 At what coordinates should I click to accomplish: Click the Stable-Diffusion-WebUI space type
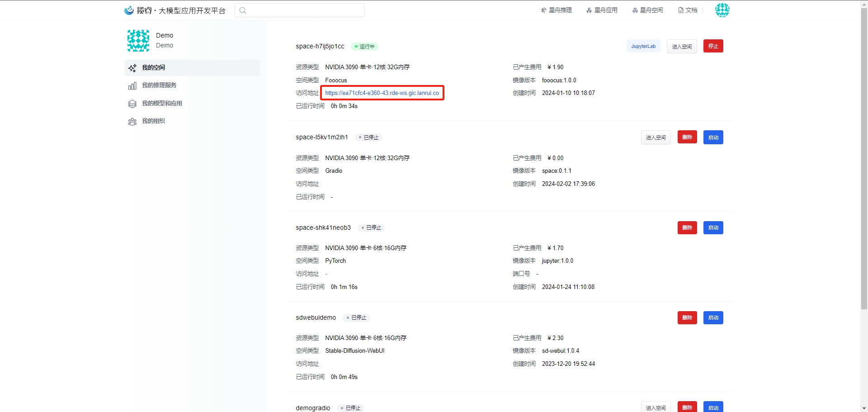pos(355,351)
